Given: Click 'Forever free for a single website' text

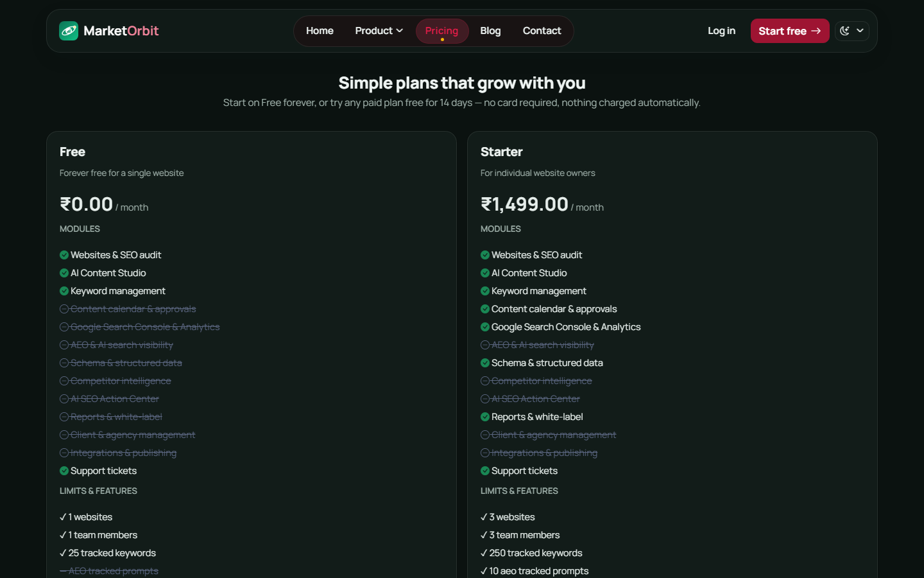Looking at the screenshot, I should (x=122, y=173).
